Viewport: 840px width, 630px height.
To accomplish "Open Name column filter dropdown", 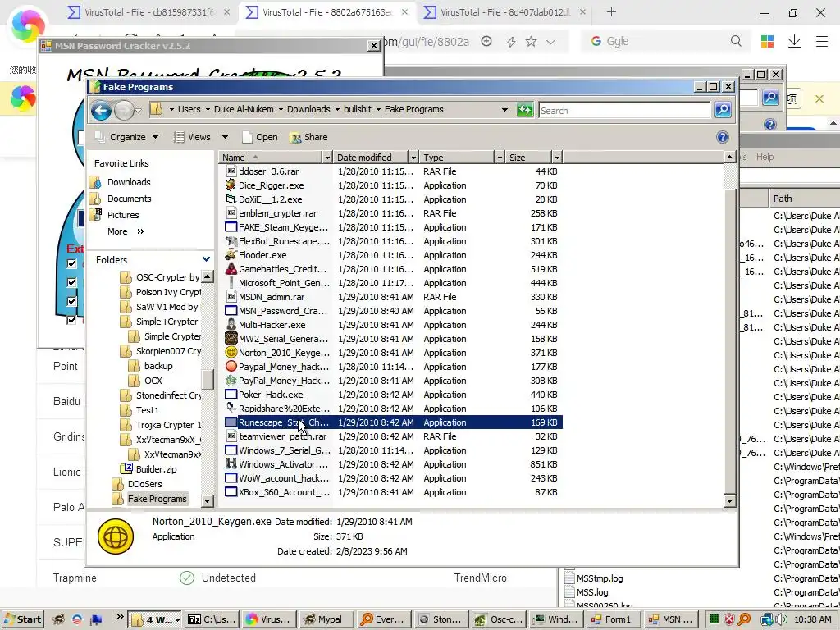I will pos(327,157).
